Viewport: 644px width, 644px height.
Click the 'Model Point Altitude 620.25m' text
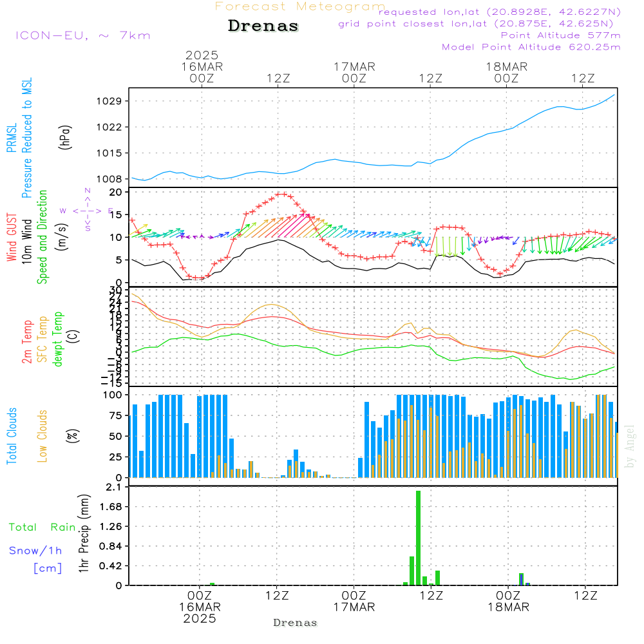point(531,47)
